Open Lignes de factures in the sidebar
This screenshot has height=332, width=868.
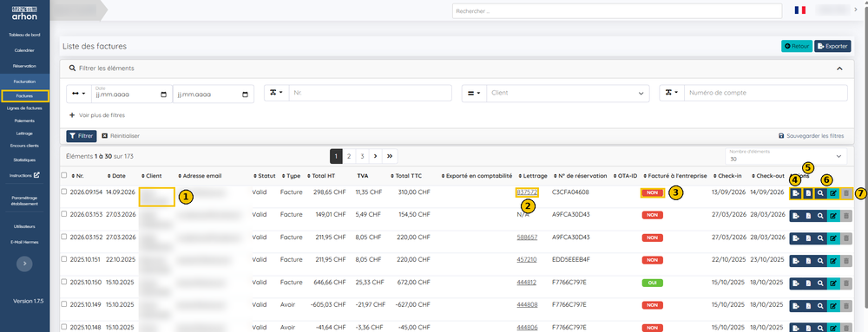coord(24,108)
